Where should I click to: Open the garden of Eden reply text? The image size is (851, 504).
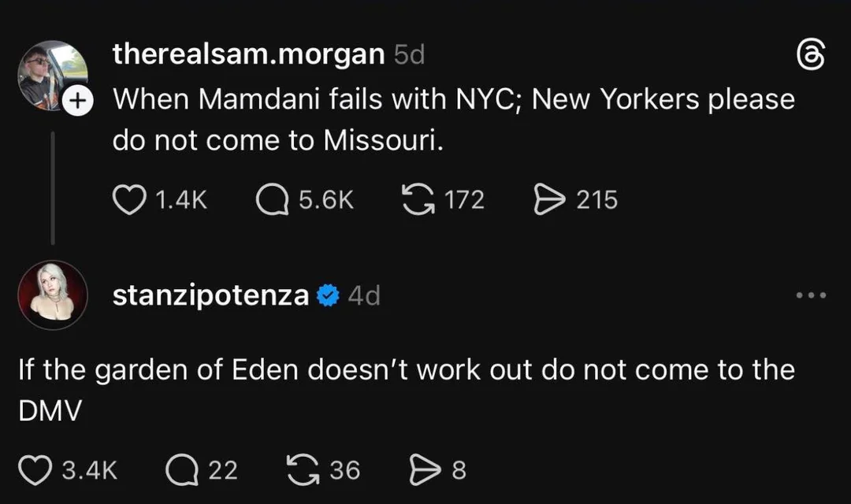pos(406,389)
